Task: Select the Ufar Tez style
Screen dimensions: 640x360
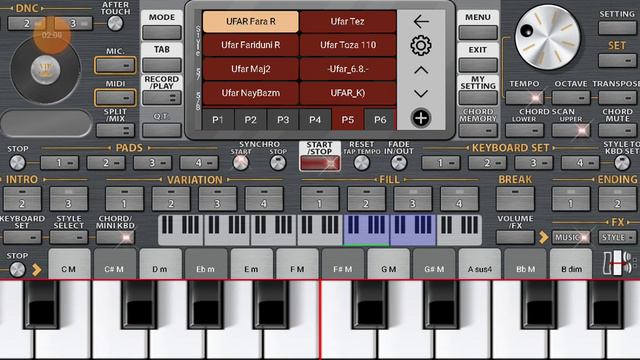Action: 348,21
